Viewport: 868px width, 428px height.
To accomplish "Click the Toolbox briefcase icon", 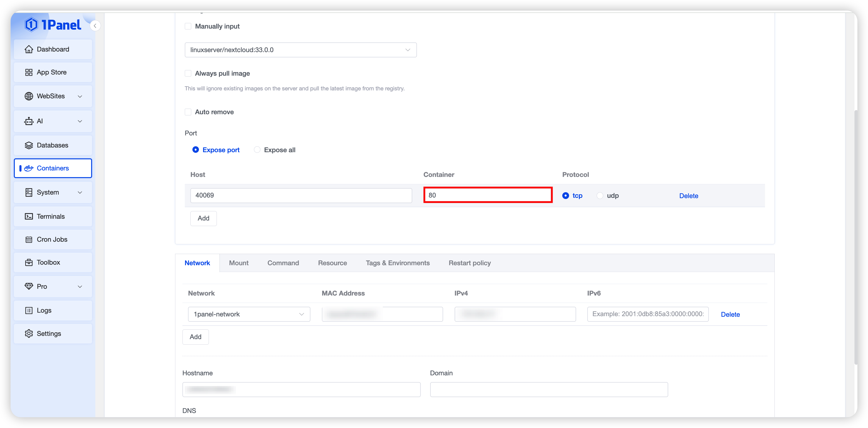I will tap(29, 262).
